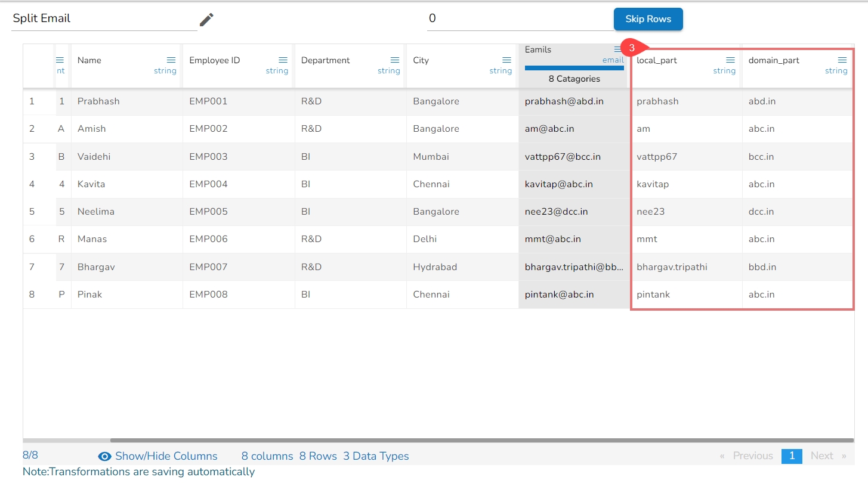Screen dimensions: 868x483
Task: Change the string data type of domain_part column
Action: pos(836,71)
